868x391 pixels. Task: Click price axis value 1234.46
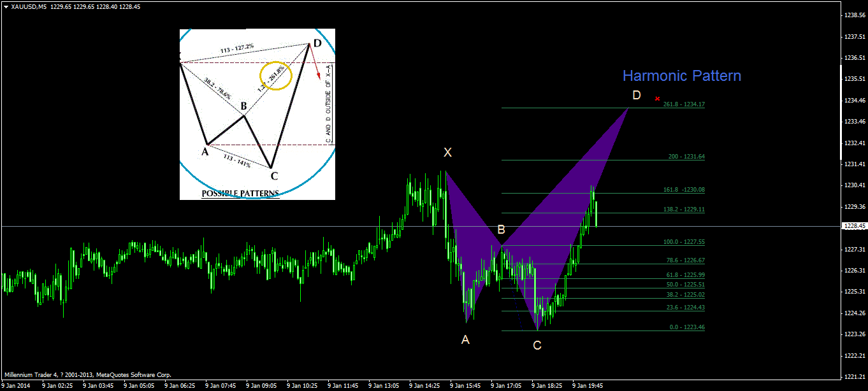(x=853, y=101)
